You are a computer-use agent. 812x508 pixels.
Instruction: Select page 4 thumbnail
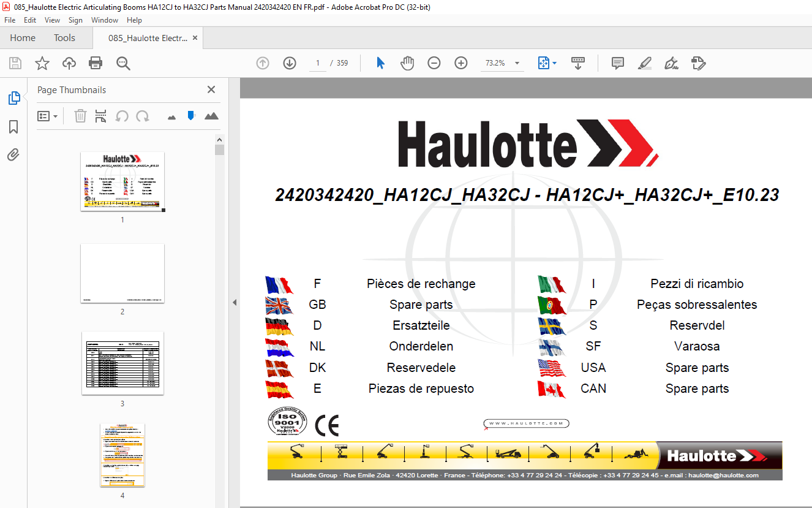coord(122,455)
